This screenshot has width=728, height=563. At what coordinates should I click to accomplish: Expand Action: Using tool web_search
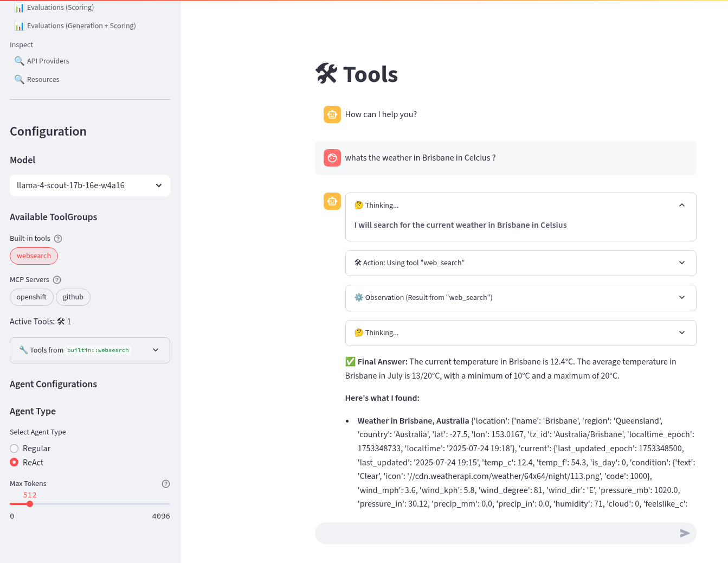pyautogui.click(x=520, y=263)
